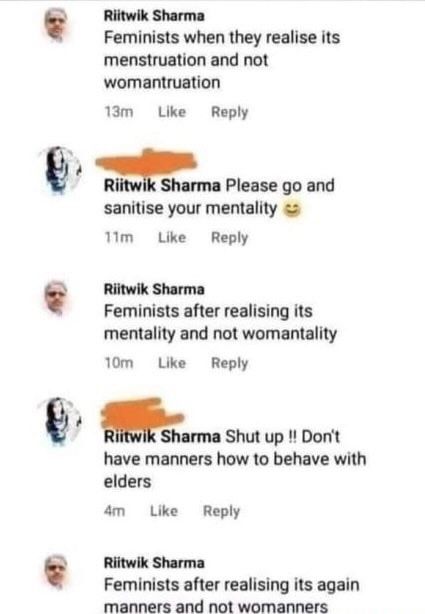Click the 4m timestamp under the elders comment
This screenshot has width=425, height=614.
click(x=114, y=511)
